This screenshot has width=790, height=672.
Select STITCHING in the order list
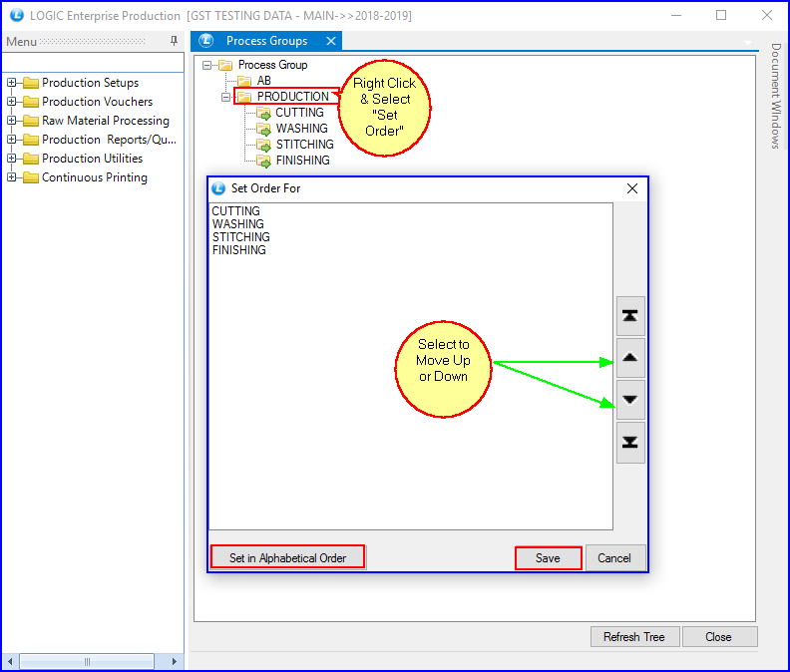[x=241, y=237]
